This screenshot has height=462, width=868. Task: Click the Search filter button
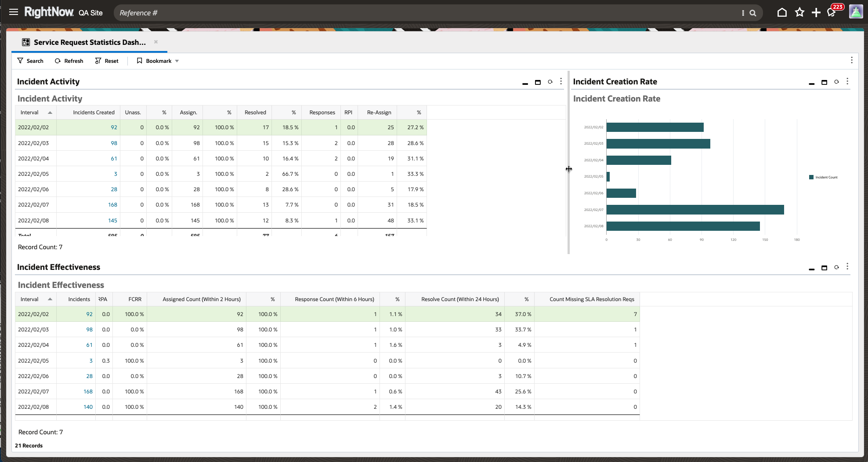[x=30, y=61]
